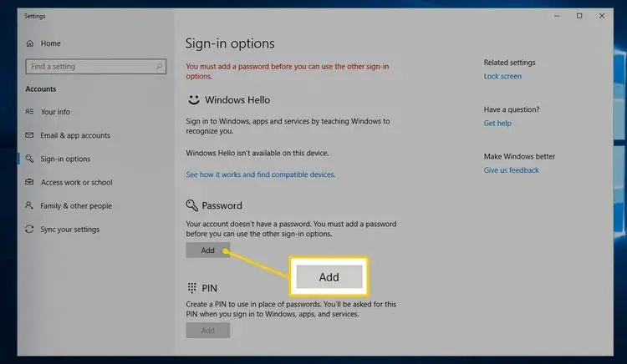Click the Sign-in options page heading
This screenshot has height=364, width=627.
point(230,43)
